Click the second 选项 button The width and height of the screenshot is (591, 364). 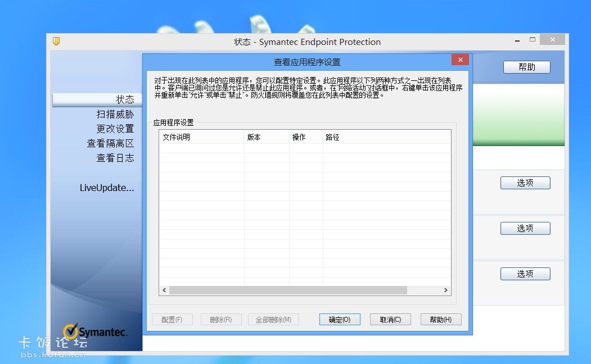click(x=525, y=229)
